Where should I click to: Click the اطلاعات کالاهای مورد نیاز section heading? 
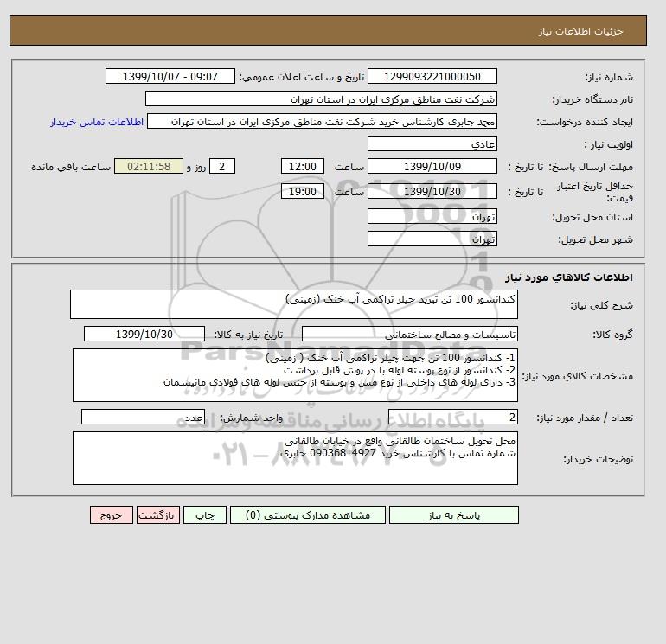pos(569,277)
